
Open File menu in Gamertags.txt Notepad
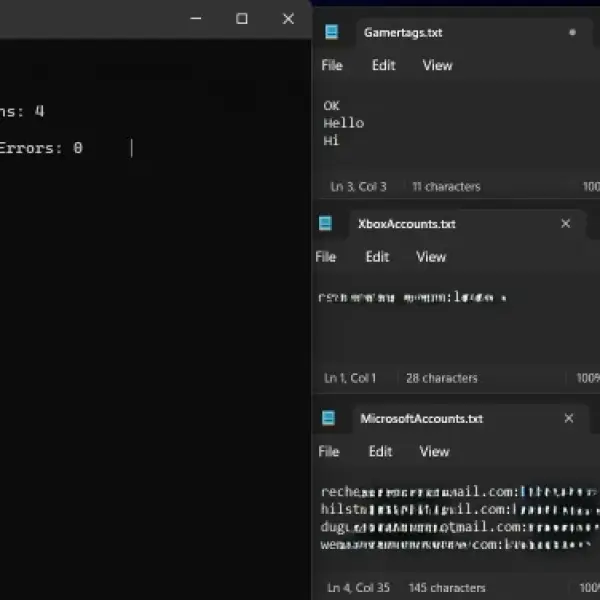coord(332,65)
